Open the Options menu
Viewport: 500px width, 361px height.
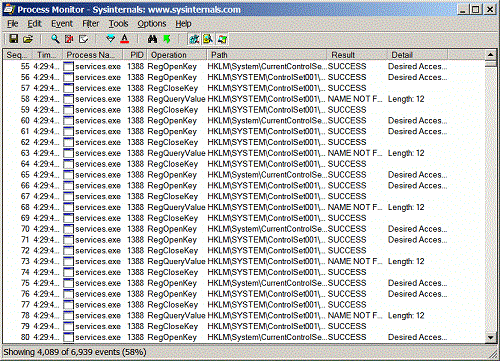152,24
